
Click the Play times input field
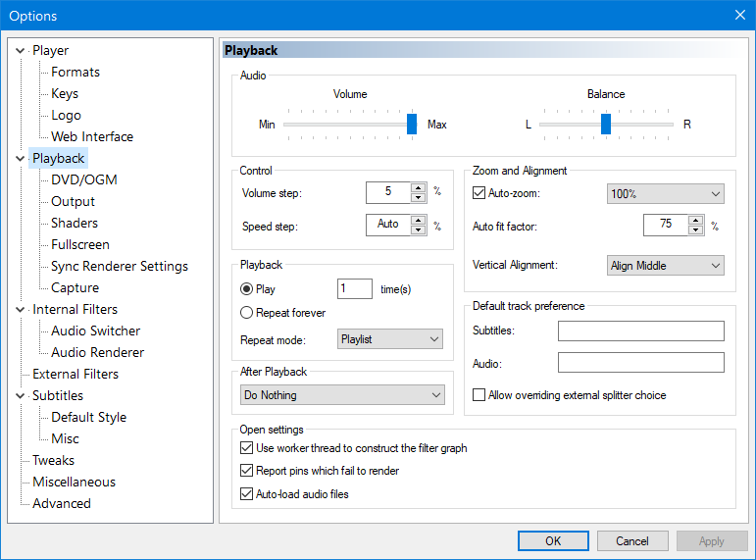pyautogui.click(x=354, y=289)
